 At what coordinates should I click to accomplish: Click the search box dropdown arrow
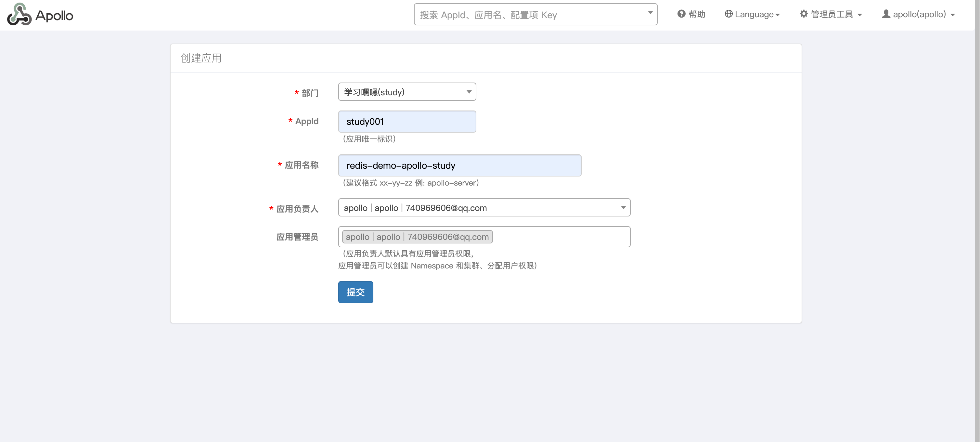[x=650, y=13]
